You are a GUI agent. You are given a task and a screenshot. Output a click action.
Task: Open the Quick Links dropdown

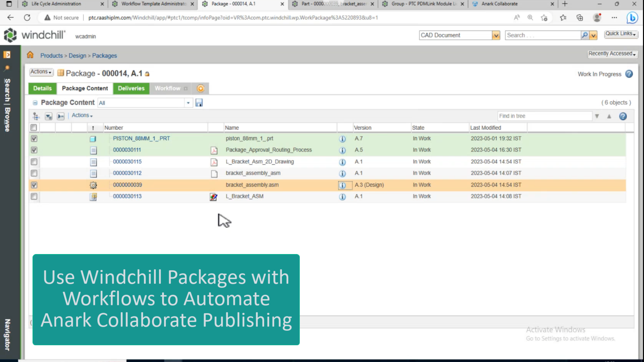621,34
